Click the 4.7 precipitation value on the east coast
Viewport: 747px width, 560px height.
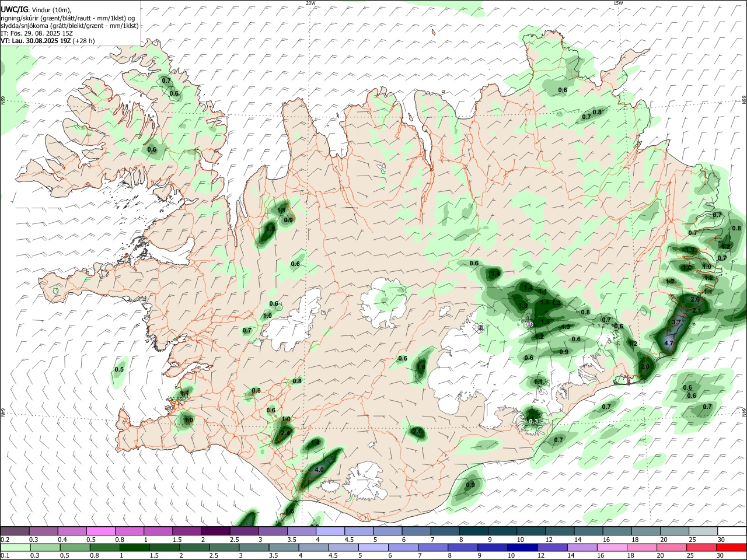(x=669, y=344)
